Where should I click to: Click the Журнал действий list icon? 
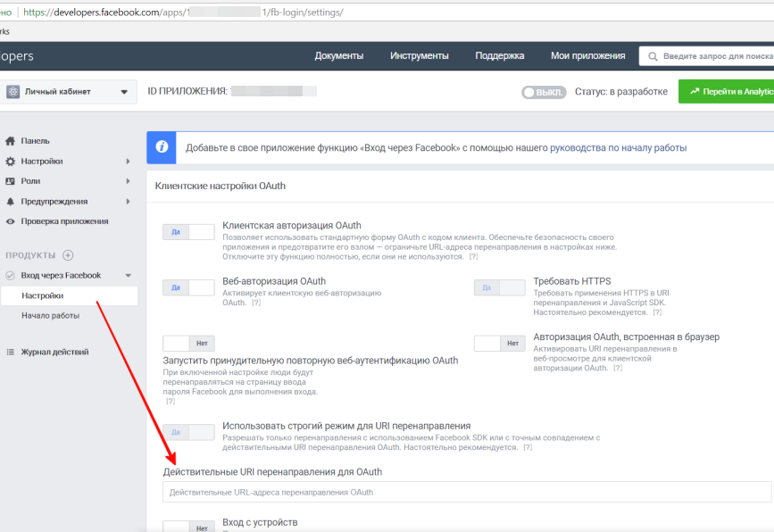11,352
